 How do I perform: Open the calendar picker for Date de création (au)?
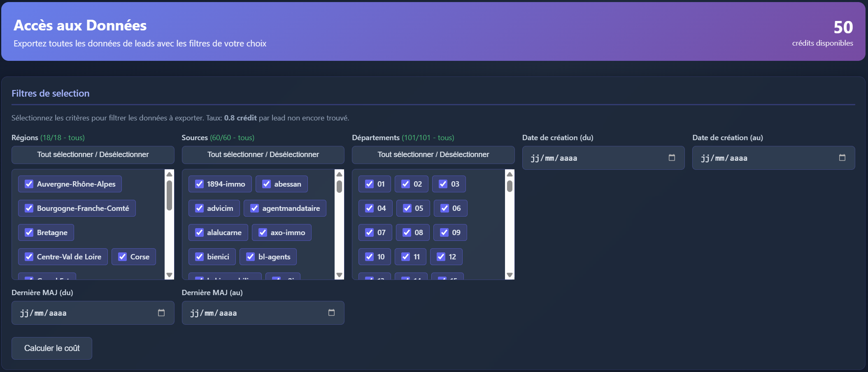(842, 158)
